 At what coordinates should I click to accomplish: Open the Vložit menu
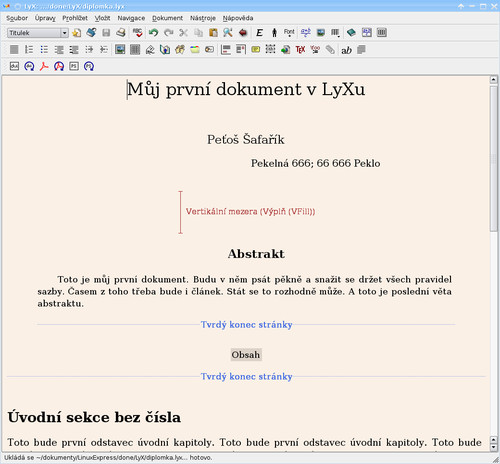[x=102, y=18]
